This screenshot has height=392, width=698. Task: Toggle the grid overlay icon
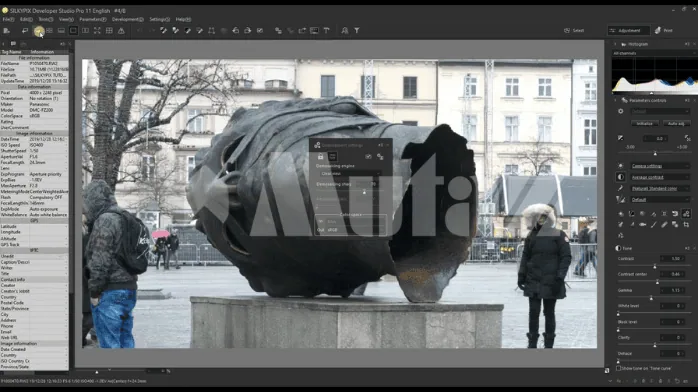[x=109, y=31]
